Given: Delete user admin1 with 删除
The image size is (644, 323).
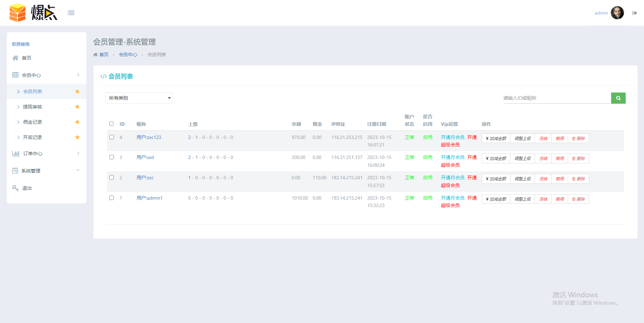Looking at the screenshot, I should [x=578, y=199].
